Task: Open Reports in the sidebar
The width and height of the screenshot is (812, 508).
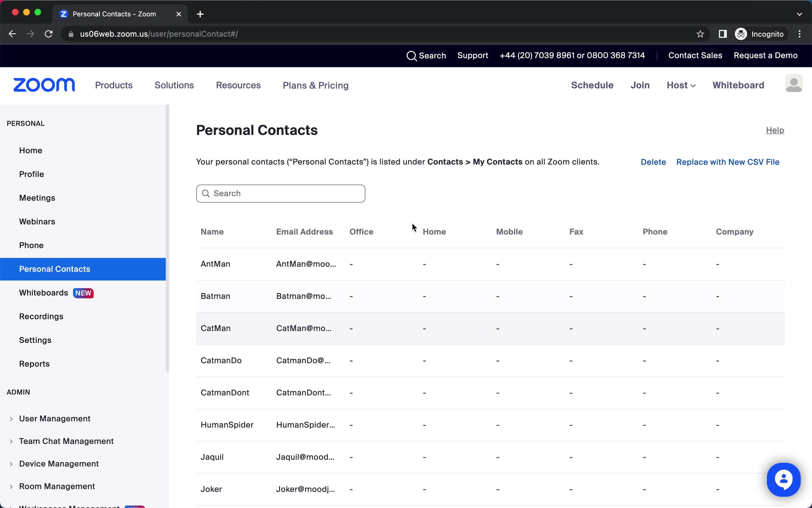Action: coord(34,364)
